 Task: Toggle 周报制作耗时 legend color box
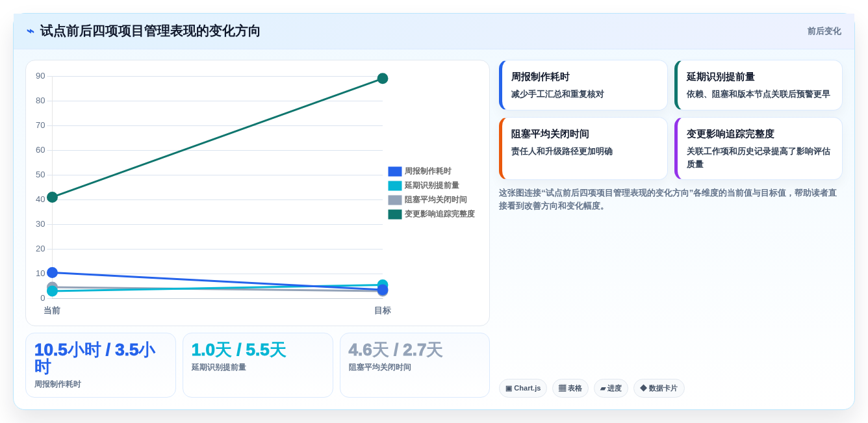pyautogui.click(x=395, y=172)
